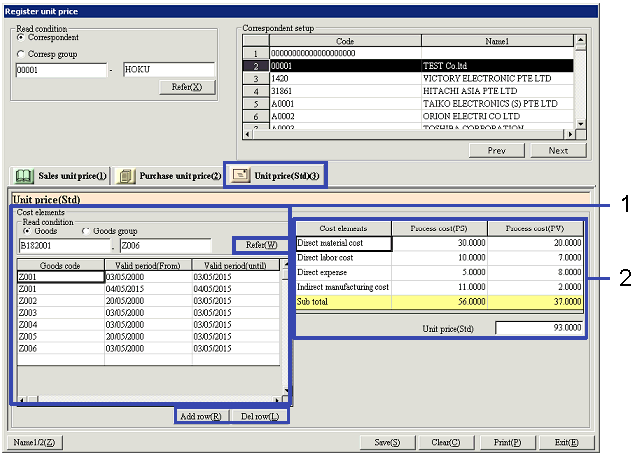Go to the Prev correspondent page
Screen dimensions: 643x455
496,150
